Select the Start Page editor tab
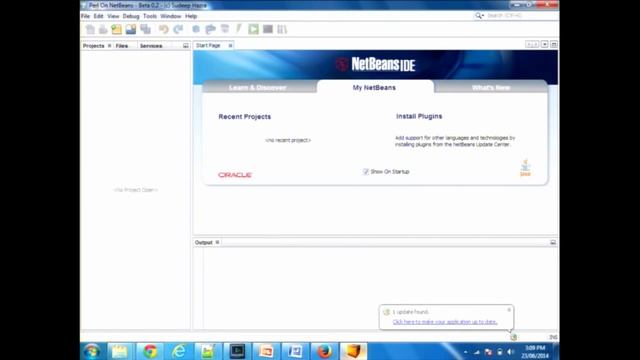Screen dimensions: 640x360 (208, 45)
